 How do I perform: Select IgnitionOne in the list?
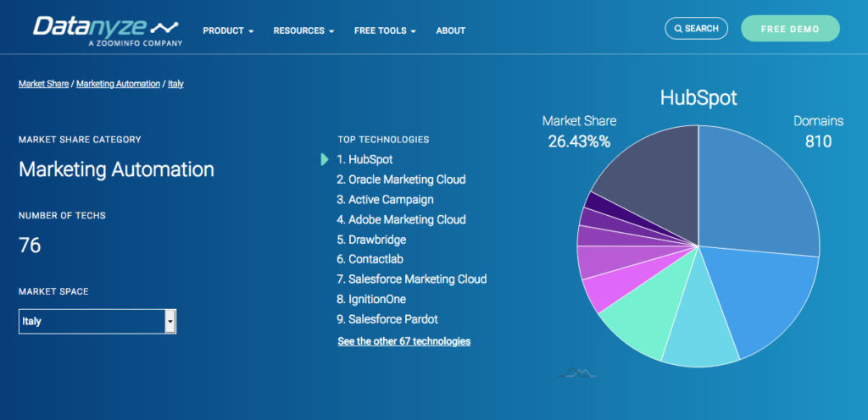click(371, 299)
